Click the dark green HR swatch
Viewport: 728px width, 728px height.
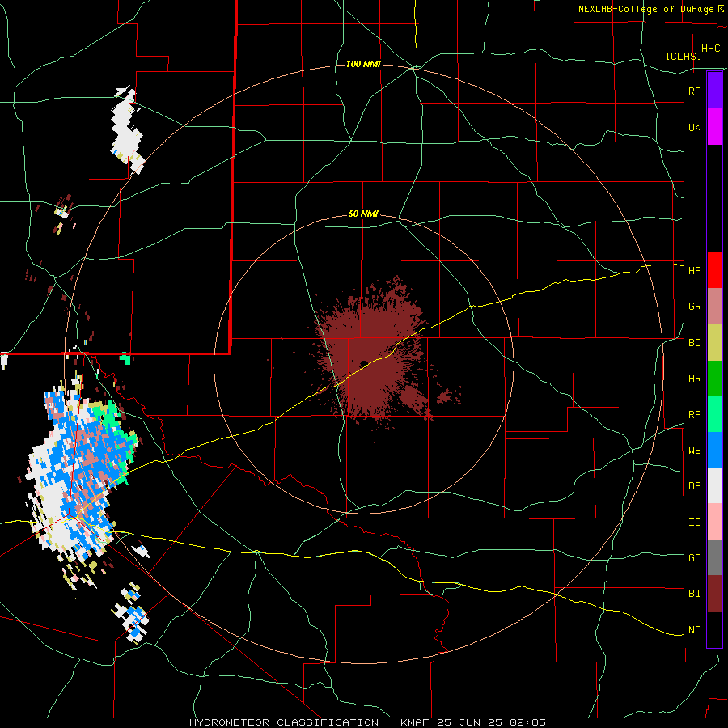[714, 379]
